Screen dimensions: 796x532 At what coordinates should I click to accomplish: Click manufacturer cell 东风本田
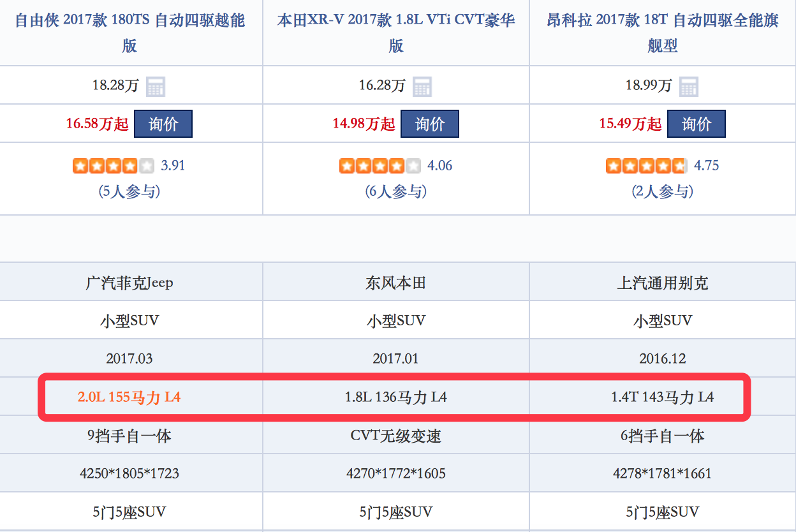click(x=396, y=283)
